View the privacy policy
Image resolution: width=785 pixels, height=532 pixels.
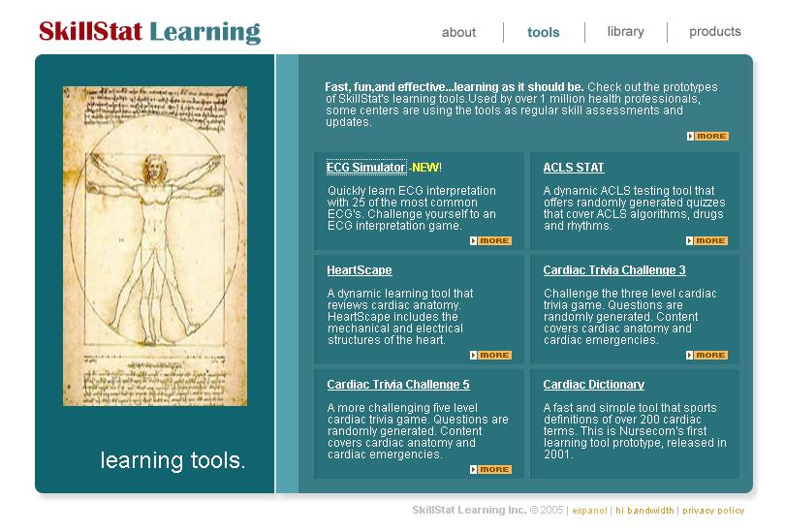713,511
